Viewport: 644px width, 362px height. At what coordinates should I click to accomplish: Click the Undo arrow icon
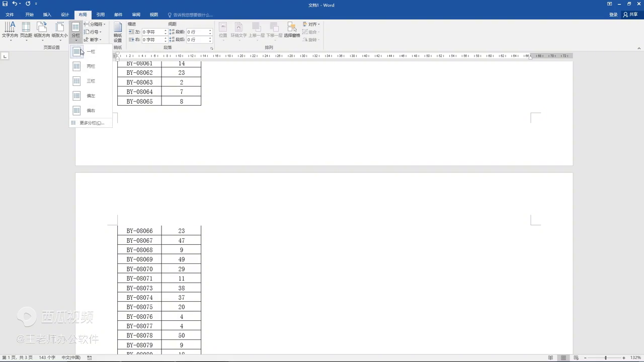[x=15, y=4]
